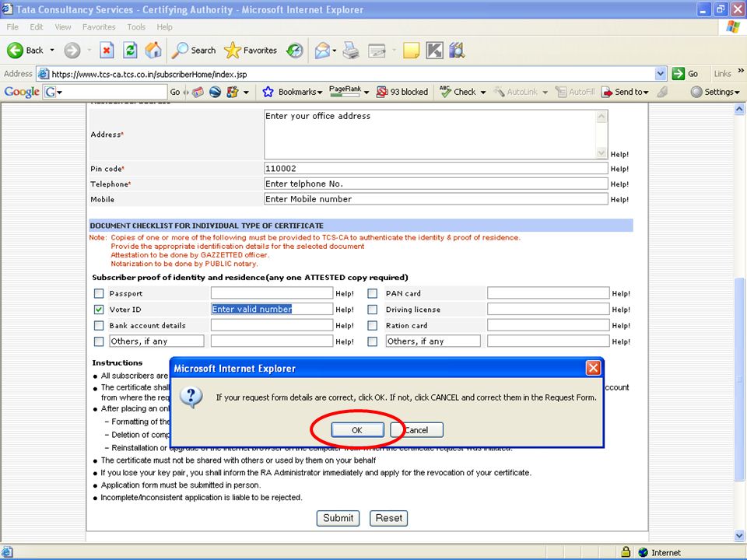Expand the Bookmarks dropdown arrow
Screen dimensions: 747x560
coord(320,93)
